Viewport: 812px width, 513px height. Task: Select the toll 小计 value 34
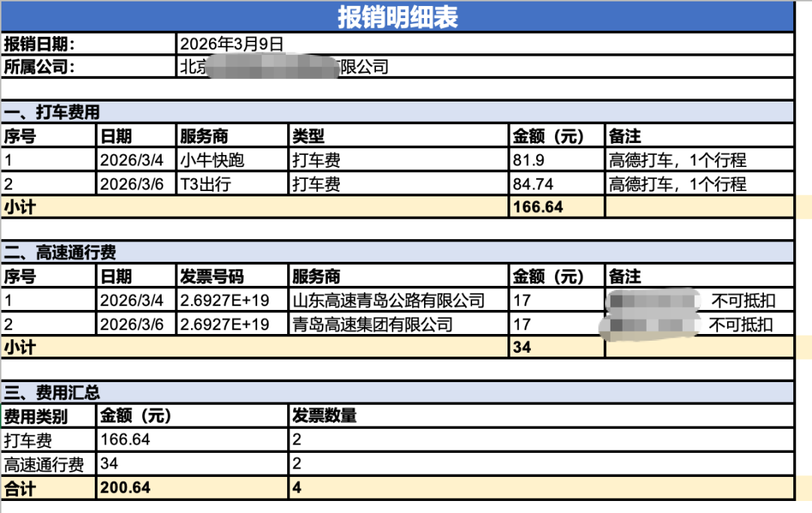tap(519, 347)
